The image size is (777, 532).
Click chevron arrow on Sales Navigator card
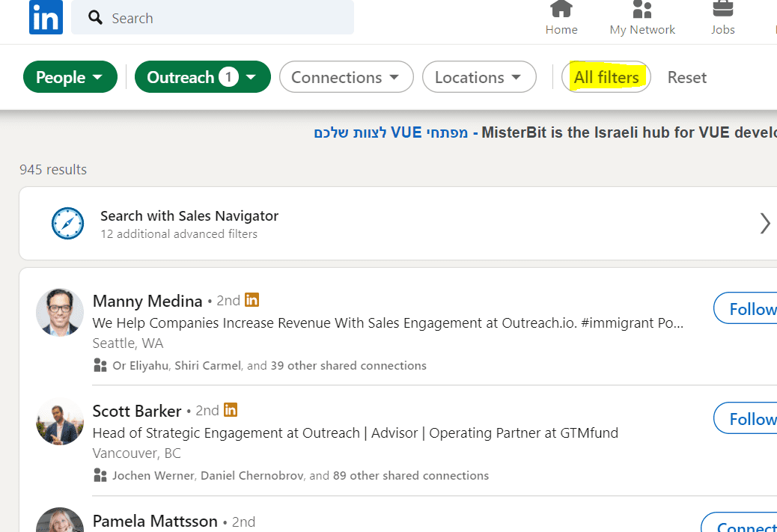(x=765, y=224)
